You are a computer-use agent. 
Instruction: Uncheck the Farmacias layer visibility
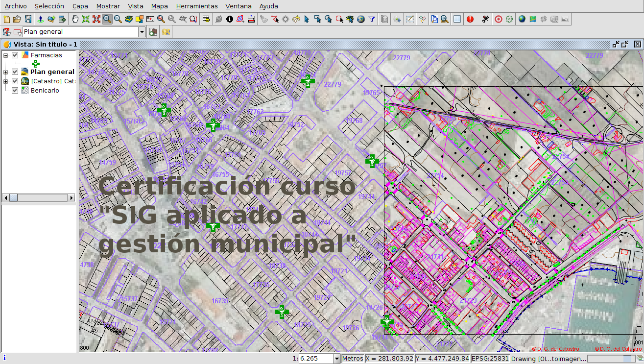(15, 55)
